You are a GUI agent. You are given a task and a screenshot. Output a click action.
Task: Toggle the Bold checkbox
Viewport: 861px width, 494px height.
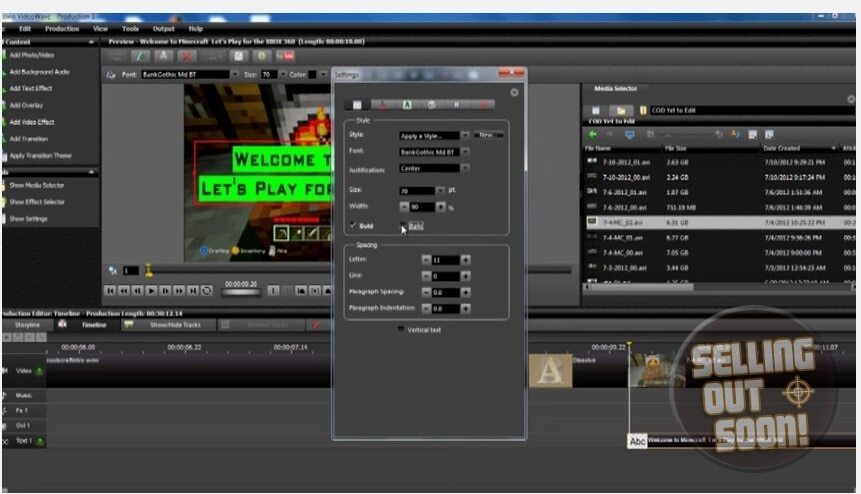coord(353,226)
